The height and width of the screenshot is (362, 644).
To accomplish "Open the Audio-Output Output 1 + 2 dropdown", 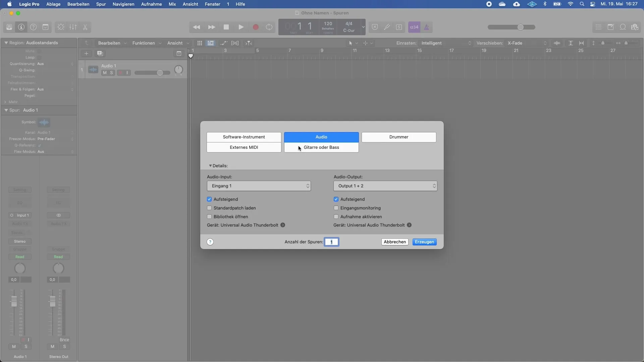I will (385, 186).
